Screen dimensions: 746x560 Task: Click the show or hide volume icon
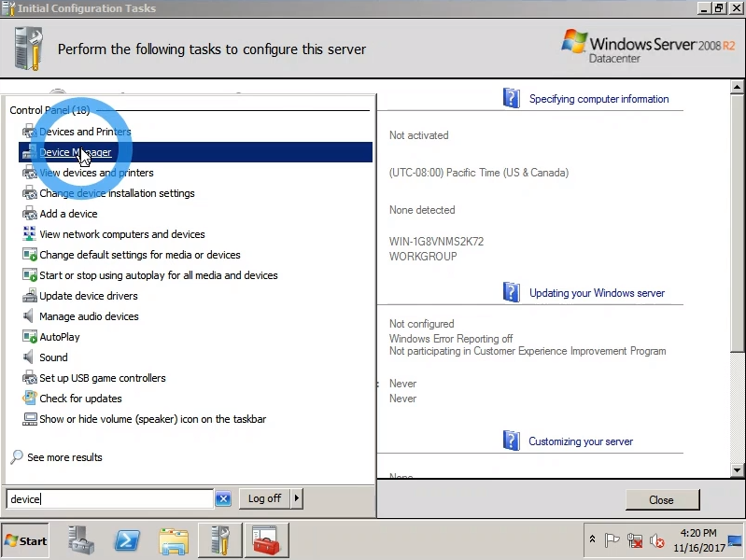(30, 419)
